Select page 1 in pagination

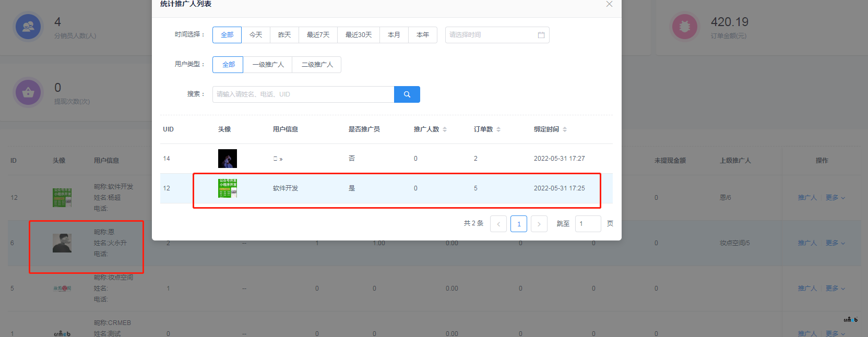(519, 224)
